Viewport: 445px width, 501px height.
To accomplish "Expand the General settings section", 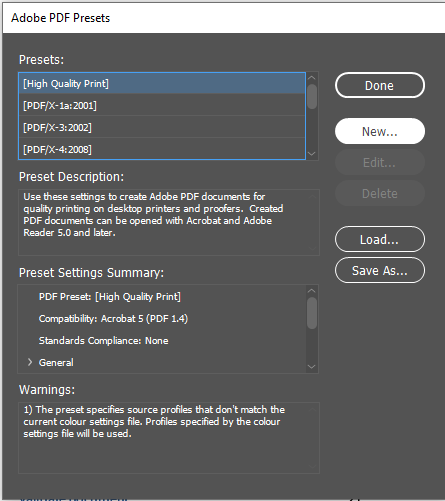I will coord(30,362).
